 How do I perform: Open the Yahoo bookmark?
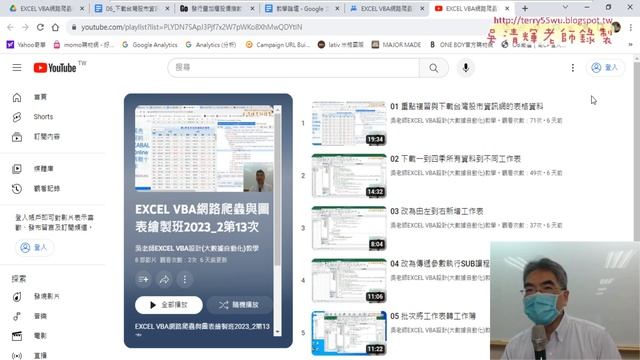tap(26, 45)
